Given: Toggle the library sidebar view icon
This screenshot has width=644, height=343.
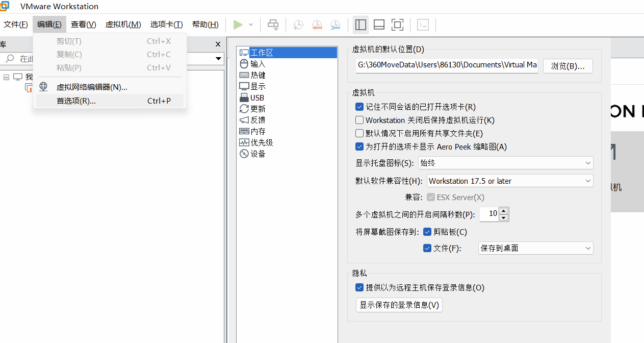Looking at the screenshot, I should point(360,24).
